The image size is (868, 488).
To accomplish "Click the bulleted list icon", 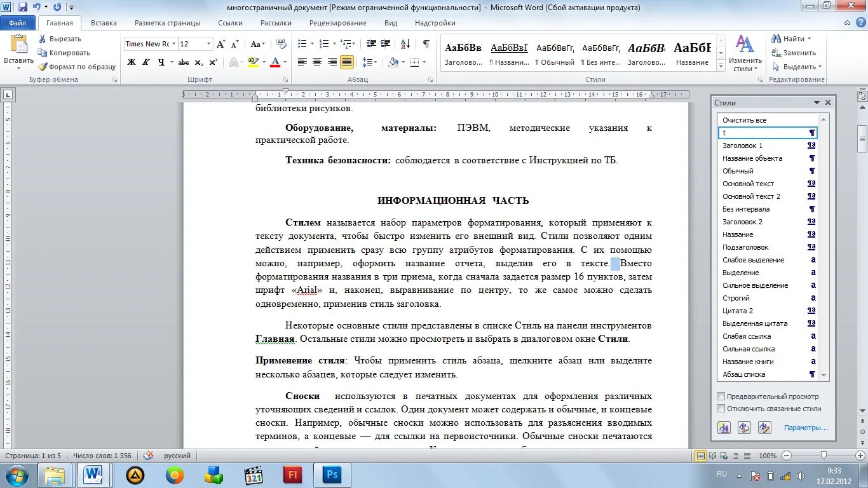I will [x=302, y=44].
